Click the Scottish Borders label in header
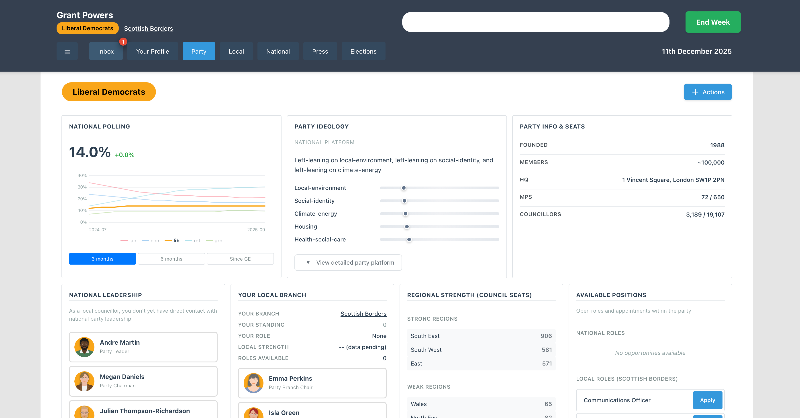Viewport: 800px width, 418px height. [148, 29]
